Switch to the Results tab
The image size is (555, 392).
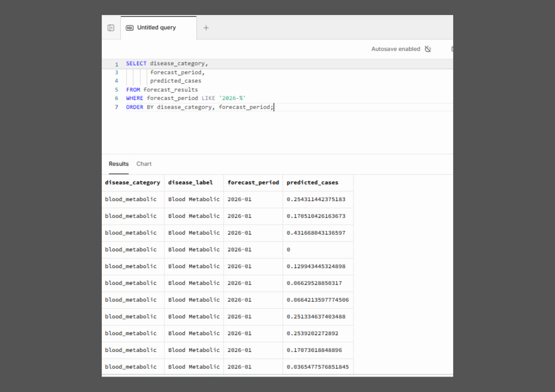pos(119,164)
